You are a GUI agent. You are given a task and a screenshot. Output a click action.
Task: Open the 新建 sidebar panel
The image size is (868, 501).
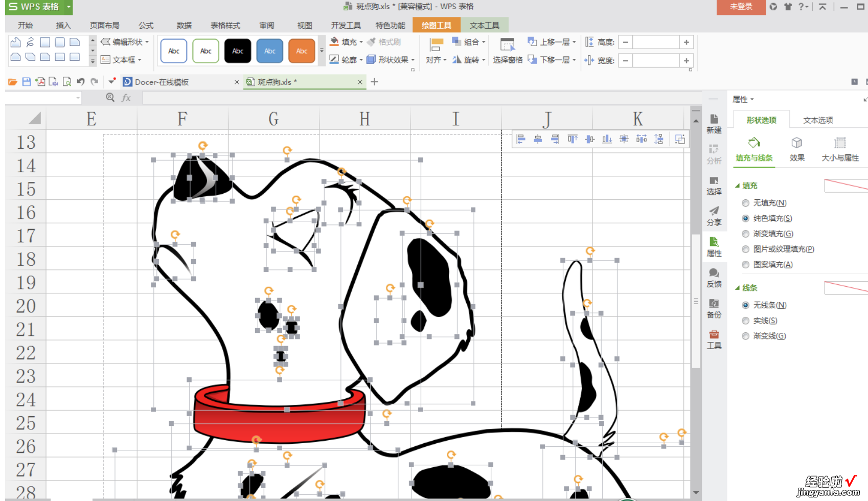[714, 124]
